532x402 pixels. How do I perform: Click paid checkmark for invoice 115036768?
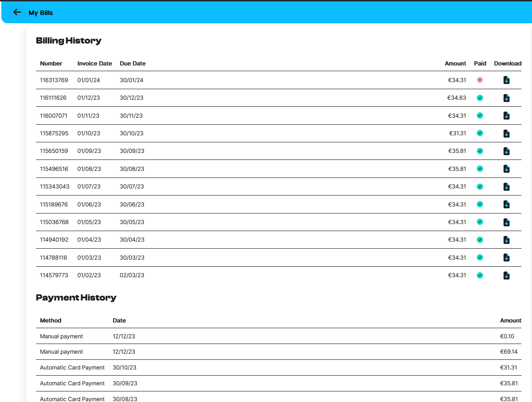click(x=480, y=222)
